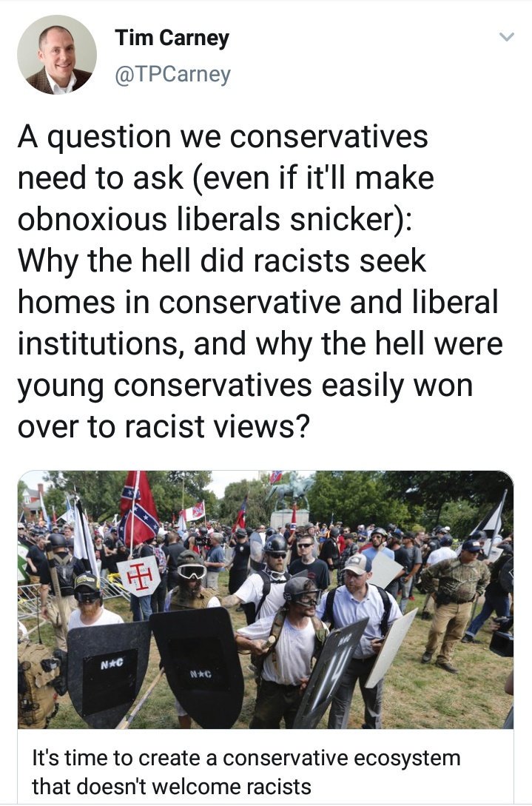The height and width of the screenshot is (806, 532).
Task: Click the "that doesn't welcome racists" headline line
Action: tap(172, 787)
